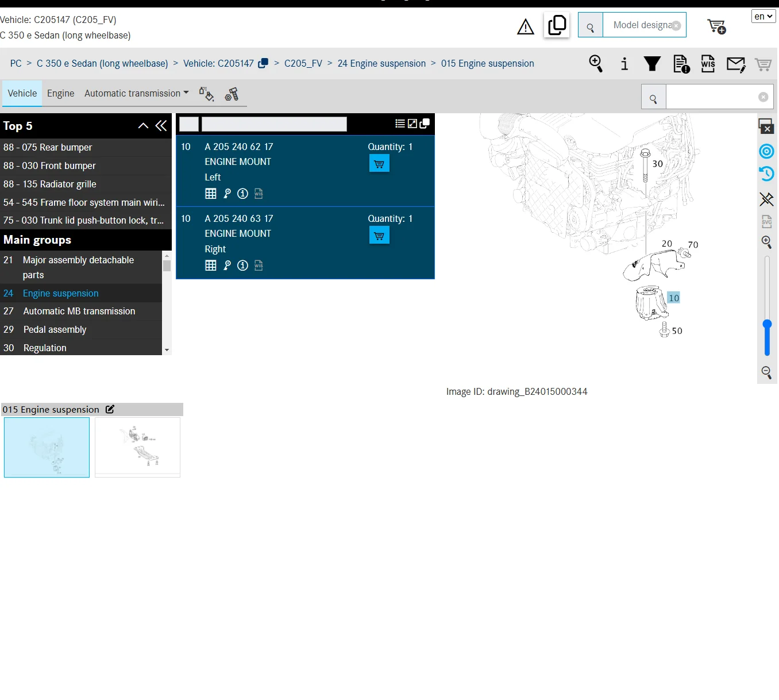Toggle the blue target hotspot icon
Viewport: 779px width, 700px height.
tap(766, 151)
